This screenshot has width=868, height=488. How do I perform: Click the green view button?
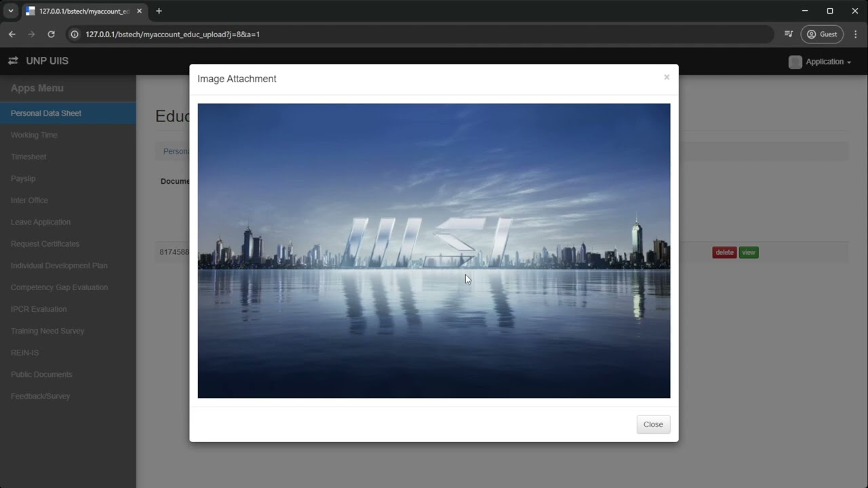tap(749, 252)
